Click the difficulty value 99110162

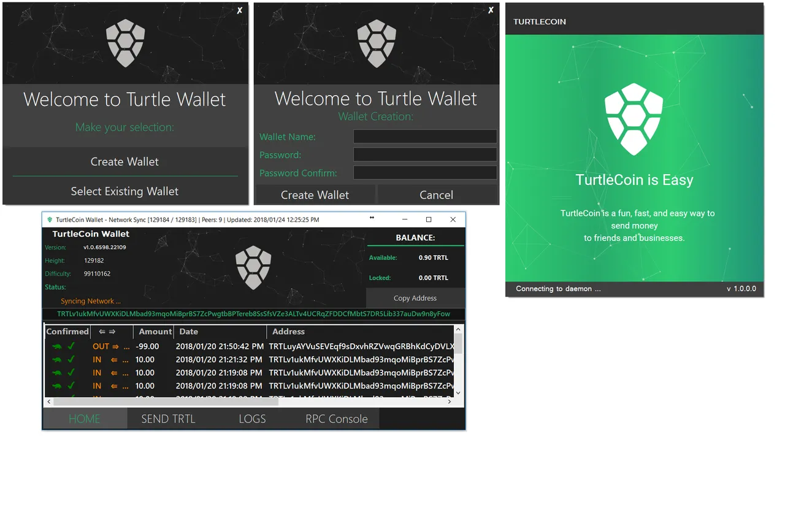(x=97, y=274)
